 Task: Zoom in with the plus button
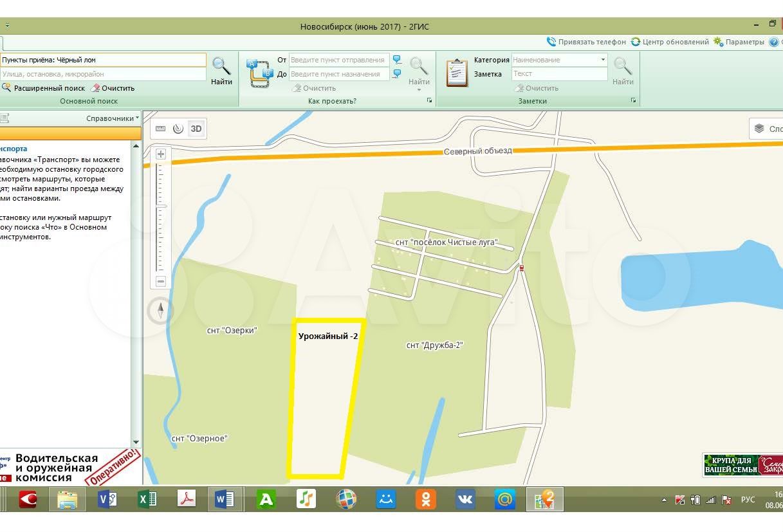click(161, 154)
